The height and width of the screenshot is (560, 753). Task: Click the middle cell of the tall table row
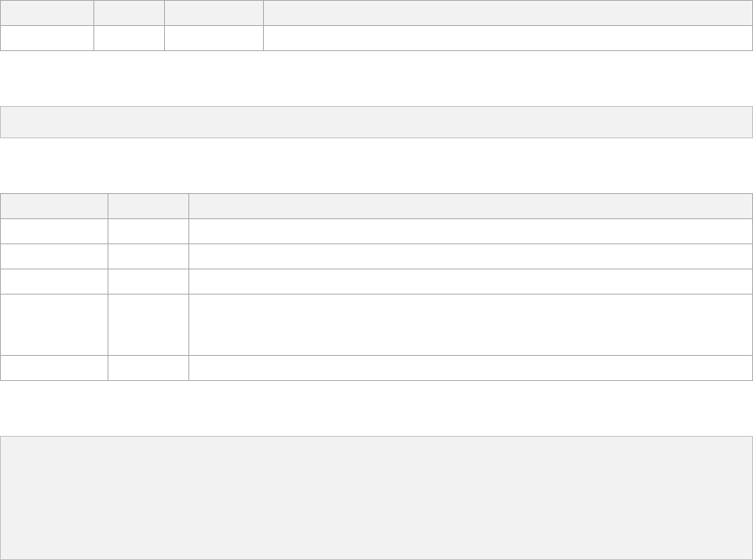(148, 324)
